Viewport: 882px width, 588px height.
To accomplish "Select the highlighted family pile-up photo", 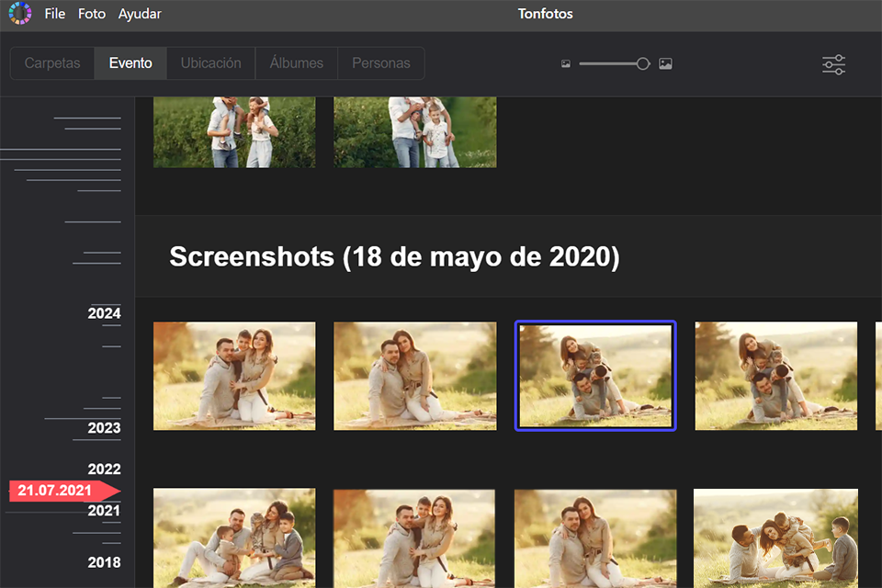I will [595, 376].
